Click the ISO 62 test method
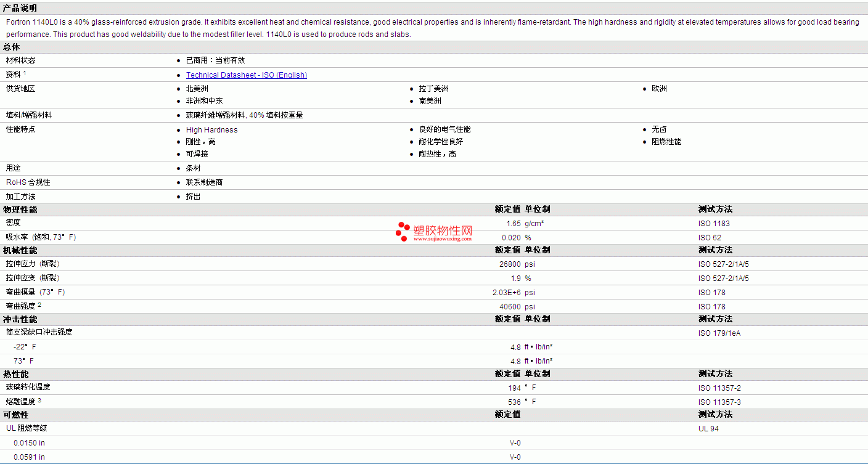The width and height of the screenshot is (868, 464). [x=710, y=238]
